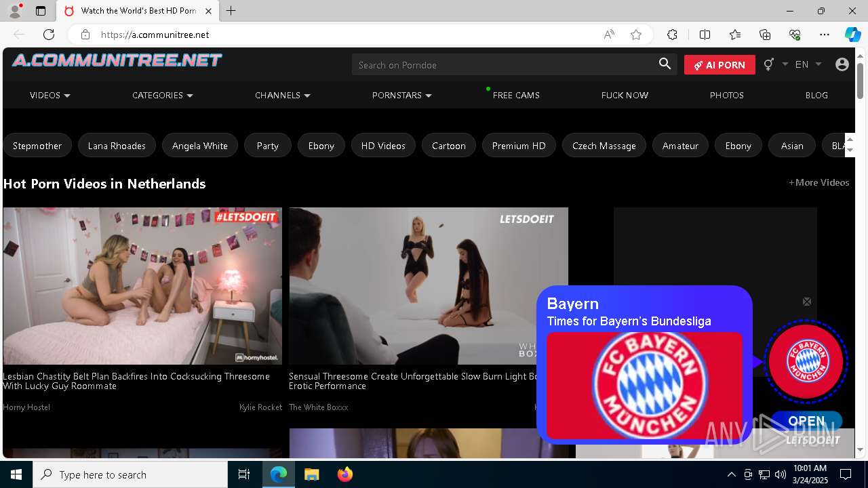
Task: Show hidden system tray icons
Action: coord(731,474)
